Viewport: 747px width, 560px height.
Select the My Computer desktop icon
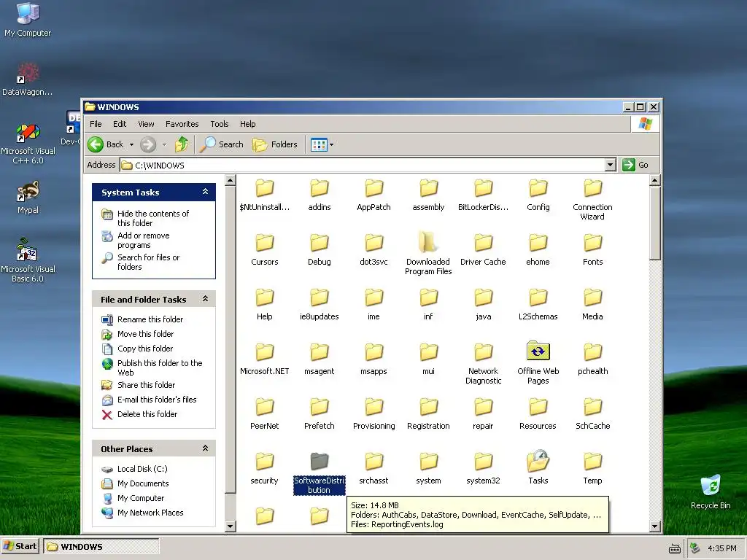click(28, 19)
